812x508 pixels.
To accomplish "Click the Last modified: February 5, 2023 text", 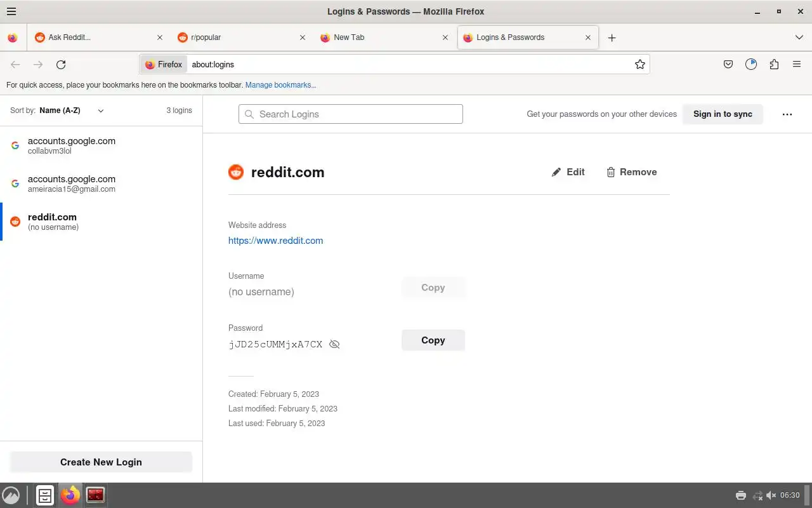I will point(283,409).
